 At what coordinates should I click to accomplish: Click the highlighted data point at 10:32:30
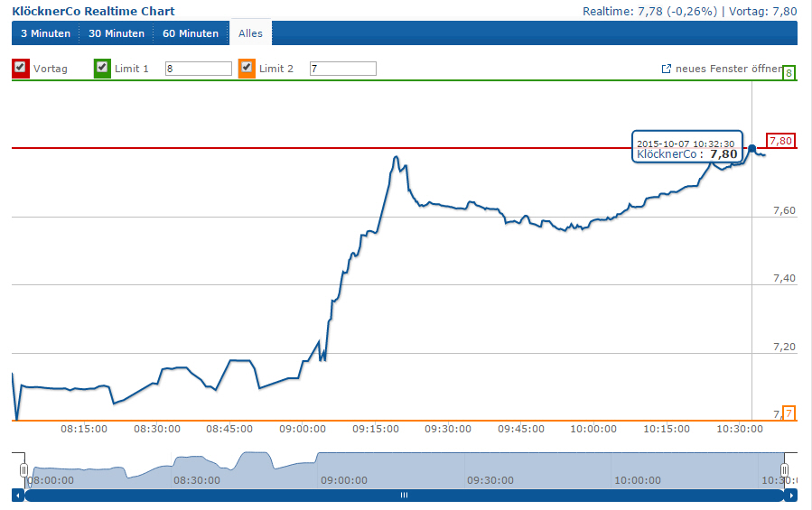(751, 149)
